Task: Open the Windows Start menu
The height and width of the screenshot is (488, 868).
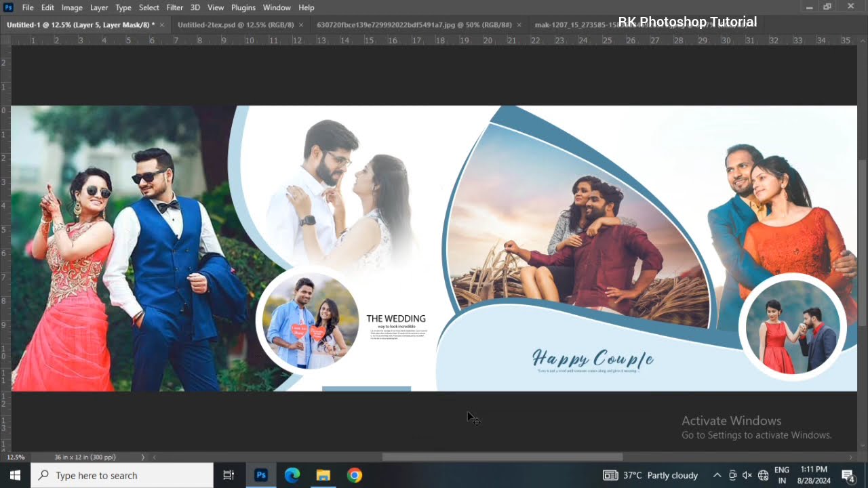Action: coord(15,475)
